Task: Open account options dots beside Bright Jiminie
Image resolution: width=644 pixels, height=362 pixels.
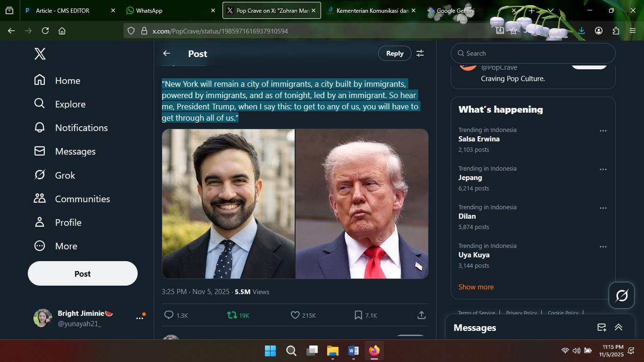Action: pyautogui.click(x=140, y=318)
